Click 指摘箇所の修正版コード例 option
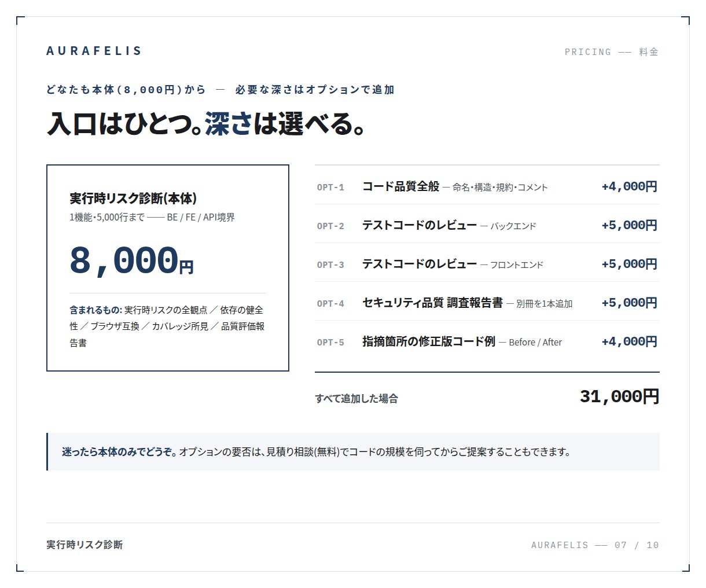This screenshot has width=706, height=588. click(429, 341)
